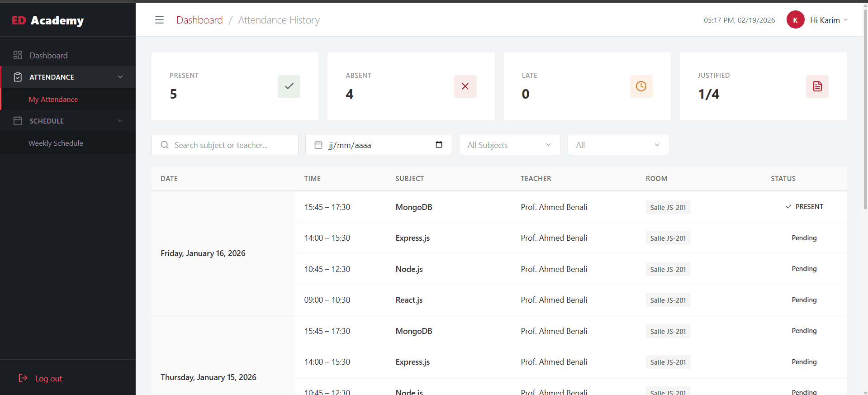Image resolution: width=868 pixels, height=395 pixels.
Task: Click the DATE column header
Action: pyautogui.click(x=169, y=179)
